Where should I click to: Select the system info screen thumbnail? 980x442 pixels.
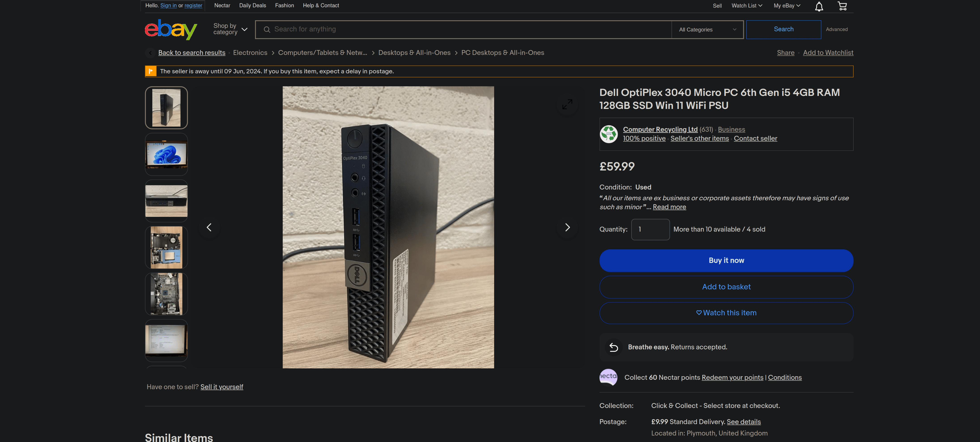pos(166,340)
